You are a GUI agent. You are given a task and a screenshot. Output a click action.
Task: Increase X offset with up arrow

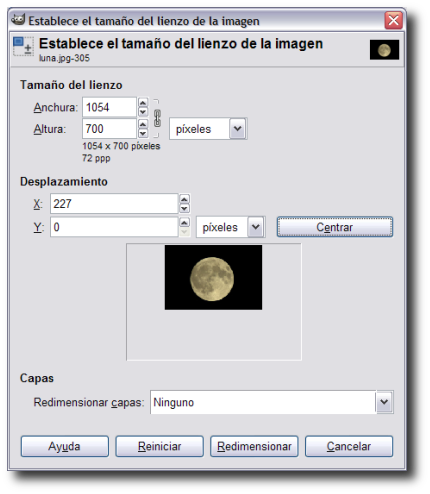pyautogui.click(x=184, y=199)
